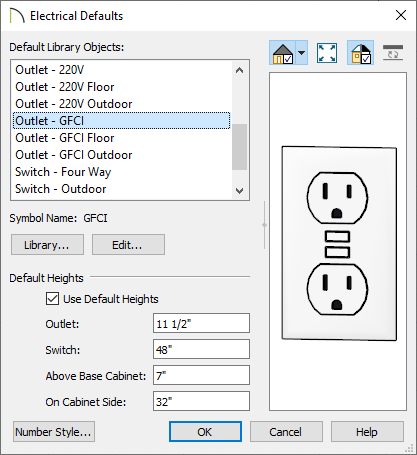Screen dimensions: 417x455
Task: Open the Number Style... dialog
Action: pyautogui.click(x=54, y=432)
